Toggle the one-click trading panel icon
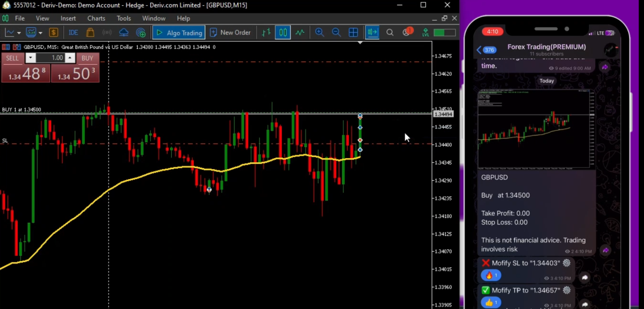This screenshot has width=644, height=309. click(6, 47)
